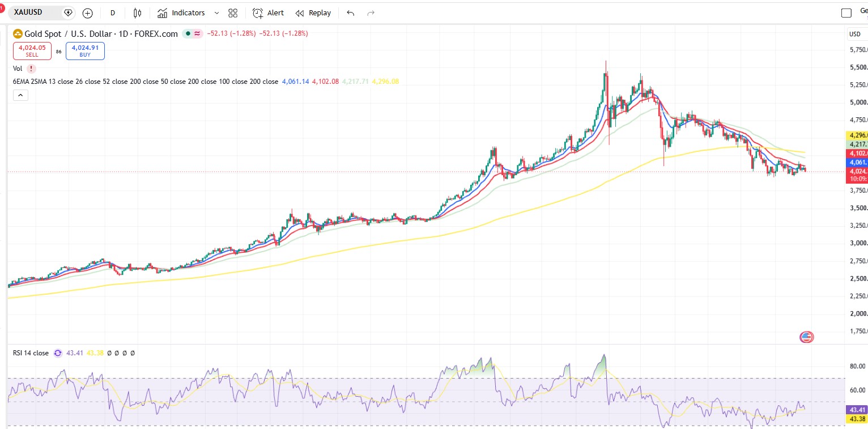The height and width of the screenshot is (429, 868).
Task: Open the Indicators dialog
Action: point(181,12)
